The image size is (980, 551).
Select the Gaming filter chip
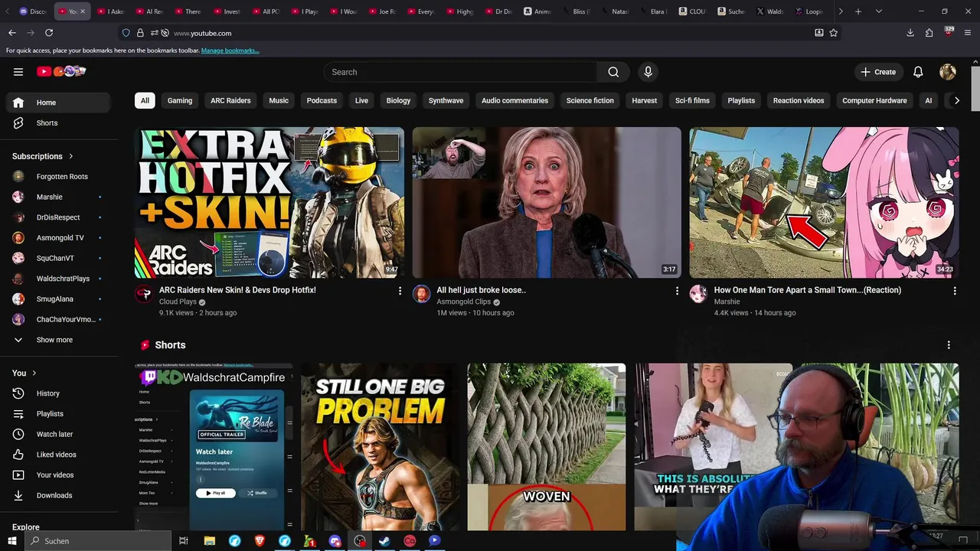(x=180, y=100)
